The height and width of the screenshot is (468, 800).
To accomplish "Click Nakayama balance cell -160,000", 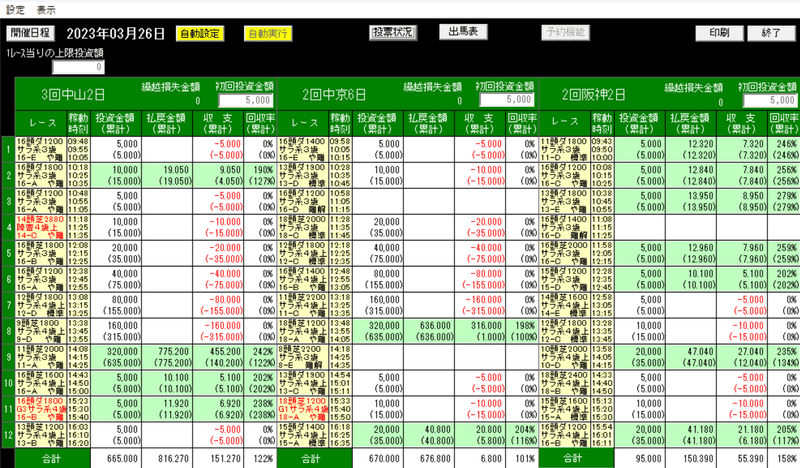I will 218,331.
